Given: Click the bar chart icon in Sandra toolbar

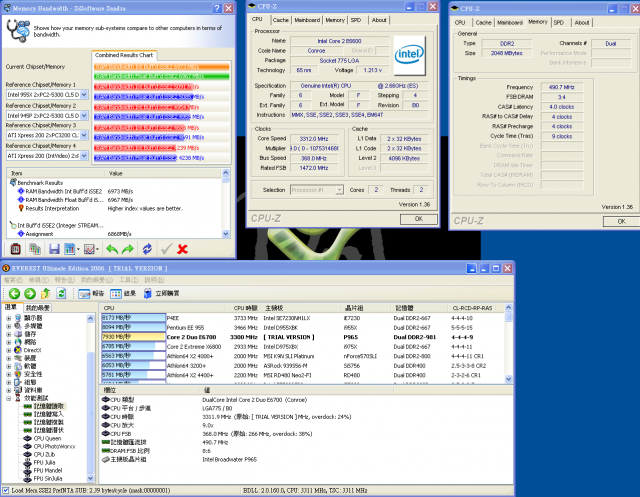Looking at the screenshot, I should (69, 249).
